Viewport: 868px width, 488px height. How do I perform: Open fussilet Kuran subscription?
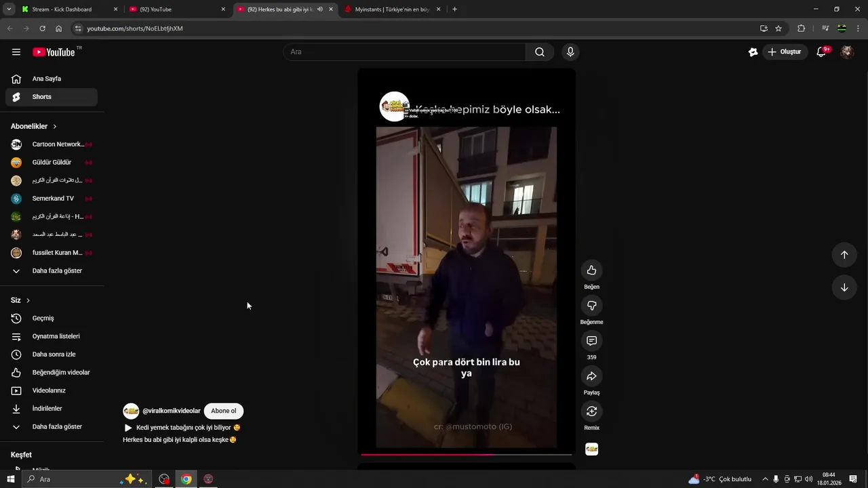click(x=52, y=253)
